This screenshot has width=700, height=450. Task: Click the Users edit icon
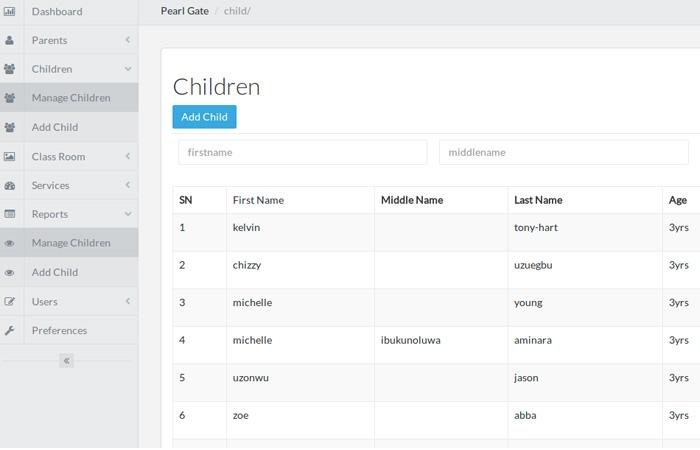tap(10, 302)
